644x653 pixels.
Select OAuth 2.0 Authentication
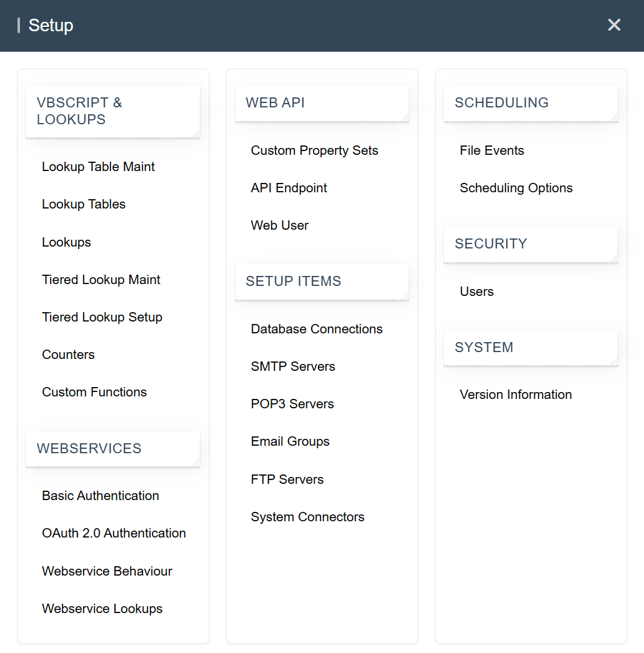(x=114, y=533)
